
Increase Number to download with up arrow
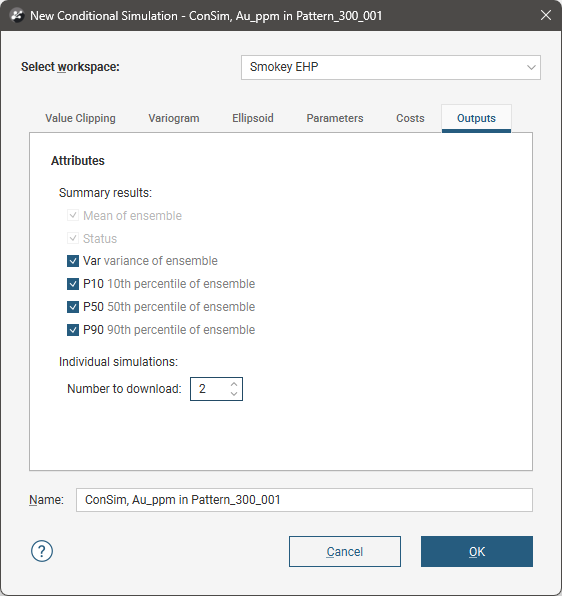pos(234,384)
